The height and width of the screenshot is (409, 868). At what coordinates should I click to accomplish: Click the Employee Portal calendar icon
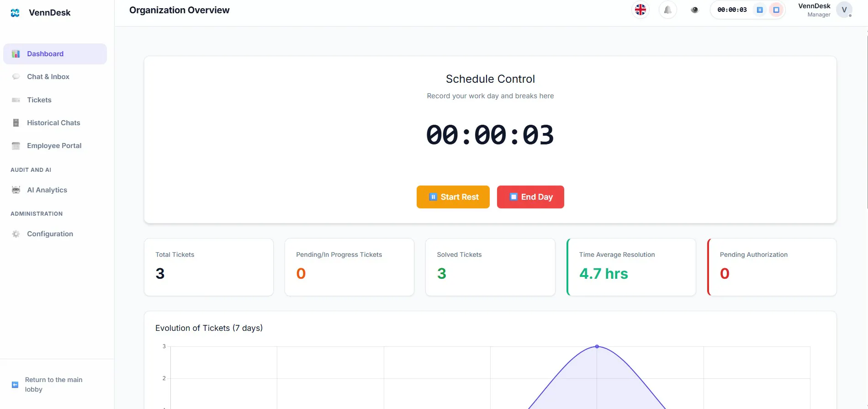pos(16,146)
